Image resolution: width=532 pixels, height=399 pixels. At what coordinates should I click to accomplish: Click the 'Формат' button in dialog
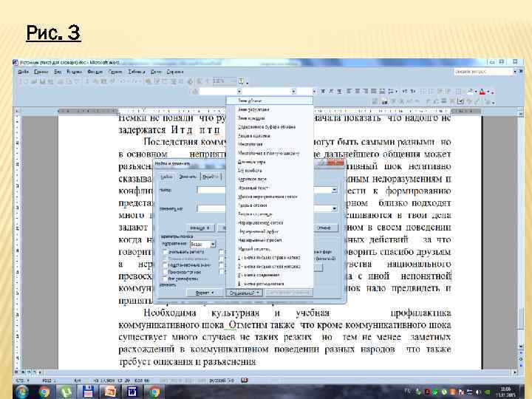tap(205, 293)
